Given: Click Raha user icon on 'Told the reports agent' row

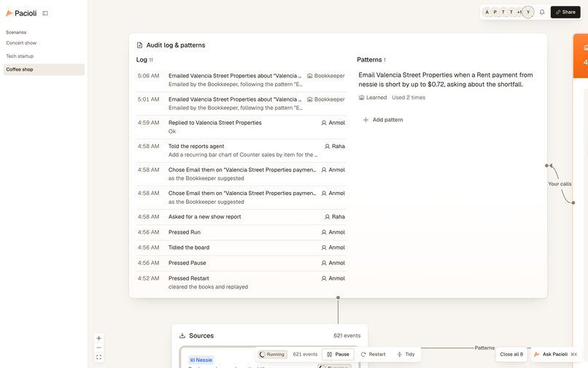Looking at the screenshot, I should point(327,147).
